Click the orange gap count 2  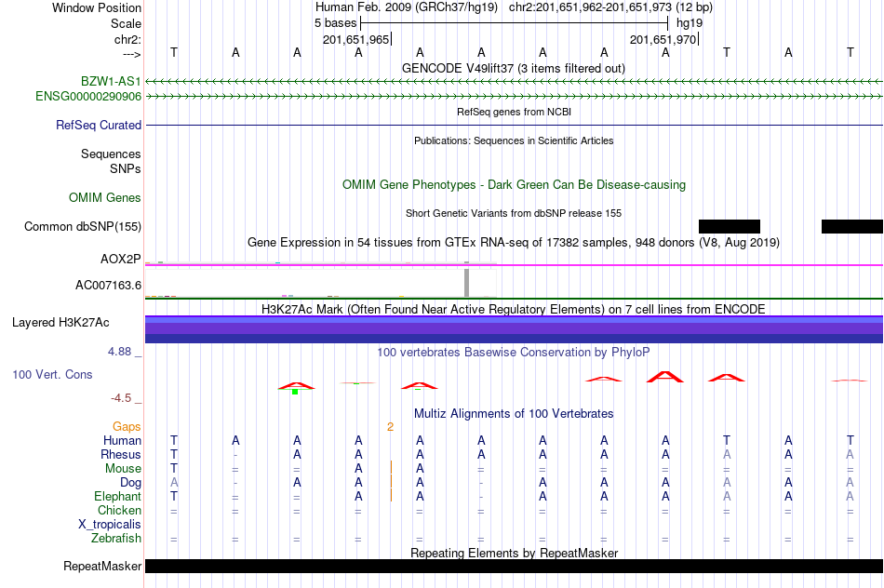coord(390,427)
